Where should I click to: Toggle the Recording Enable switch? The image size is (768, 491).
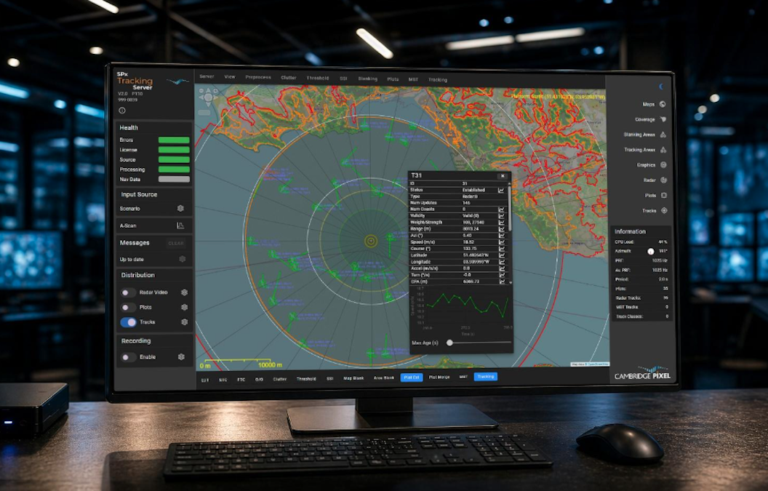pyautogui.click(x=128, y=357)
